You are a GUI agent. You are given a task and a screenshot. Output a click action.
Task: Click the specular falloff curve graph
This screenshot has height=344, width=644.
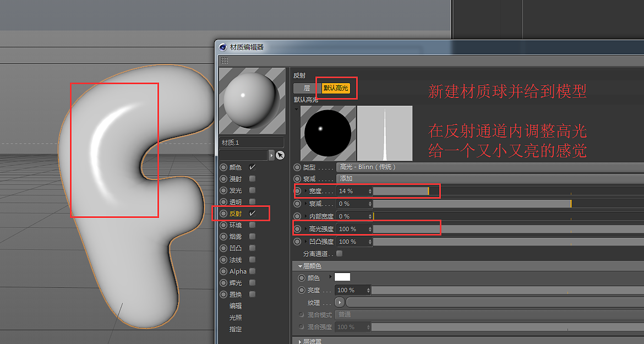click(x=385, y=133)
